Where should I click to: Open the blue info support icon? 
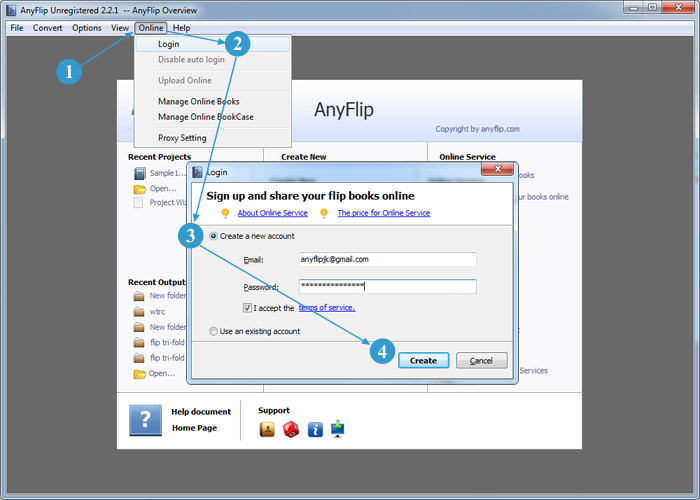[315, 429]
